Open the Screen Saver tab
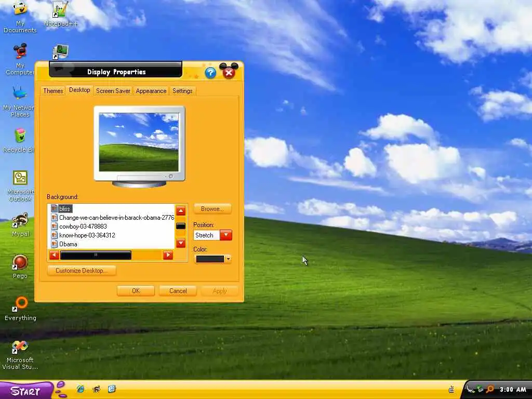This screenshot has height=399, width=532. (x=113, y=91)
